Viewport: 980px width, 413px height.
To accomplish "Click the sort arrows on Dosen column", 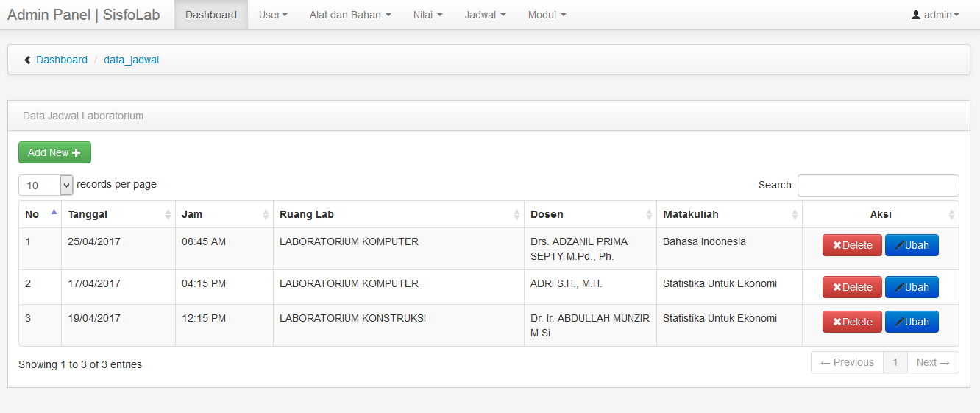I will (649, 214).
